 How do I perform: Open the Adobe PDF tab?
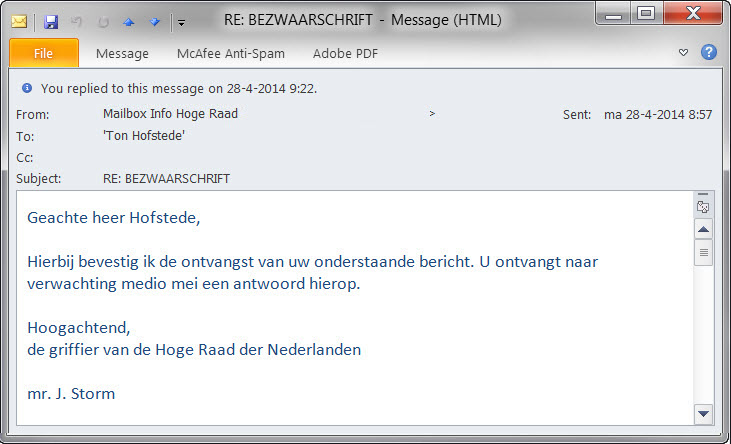[345, 54]
